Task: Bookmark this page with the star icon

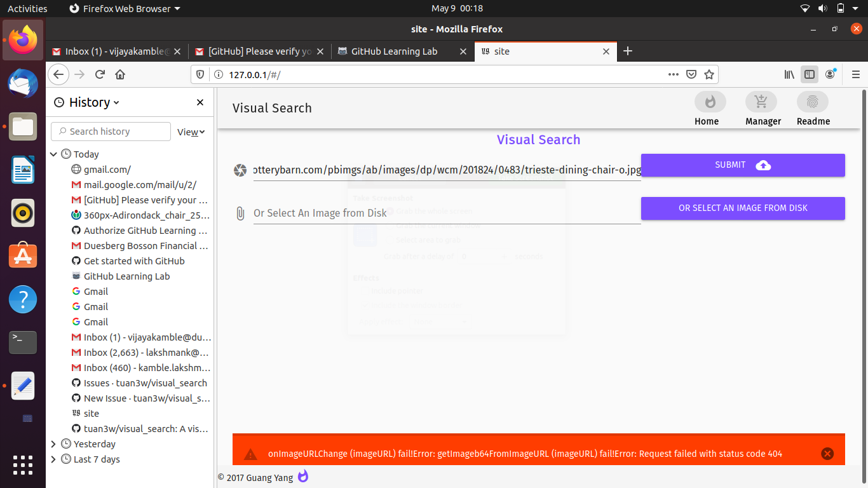Action: pos(709,74)
